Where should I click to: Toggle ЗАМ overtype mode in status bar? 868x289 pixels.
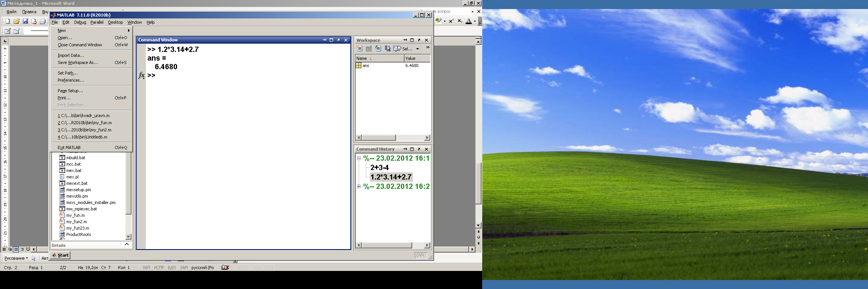tap(183, 268)
